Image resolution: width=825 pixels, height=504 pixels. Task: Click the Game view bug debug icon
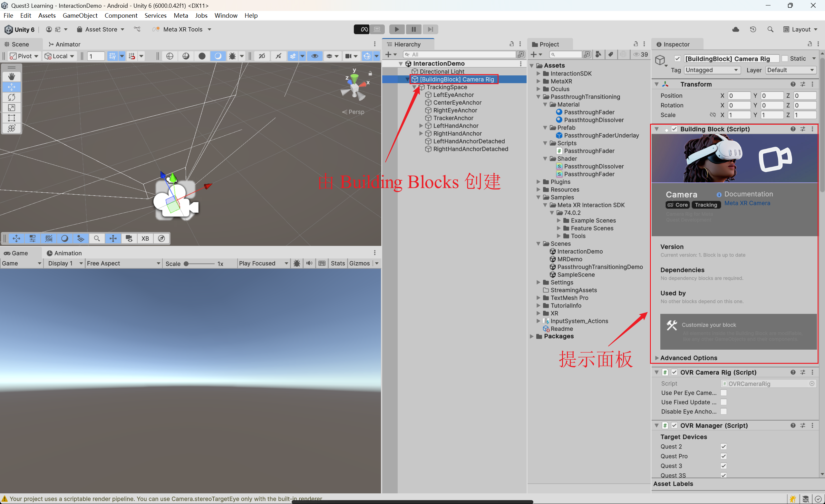pyautogui.click(x=297, y=263)
